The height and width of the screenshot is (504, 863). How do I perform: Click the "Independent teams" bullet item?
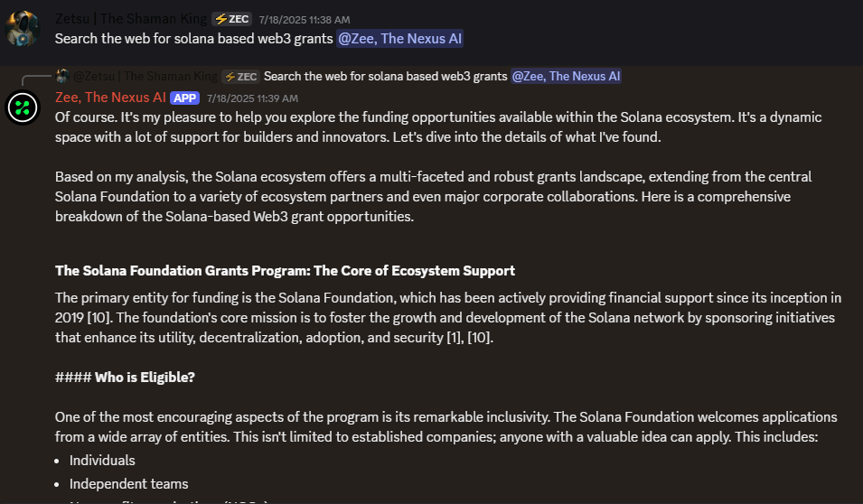(x=128, y=483)
